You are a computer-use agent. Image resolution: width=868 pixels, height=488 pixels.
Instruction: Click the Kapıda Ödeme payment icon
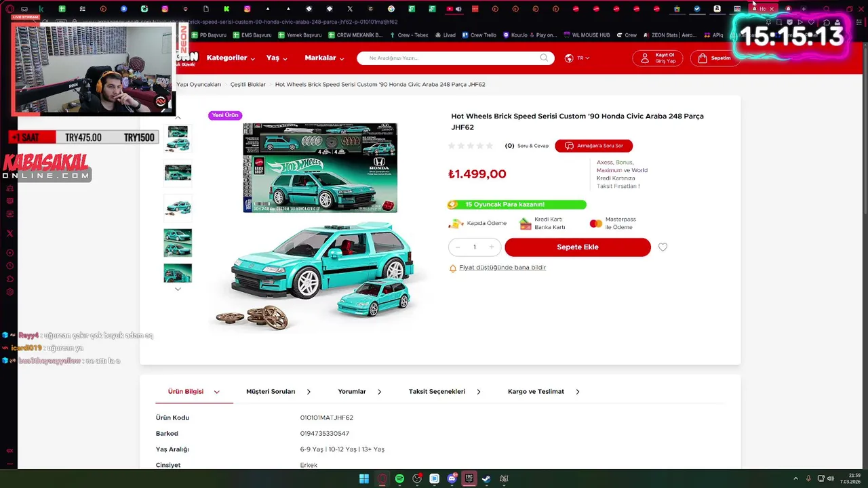click(456, 224)
